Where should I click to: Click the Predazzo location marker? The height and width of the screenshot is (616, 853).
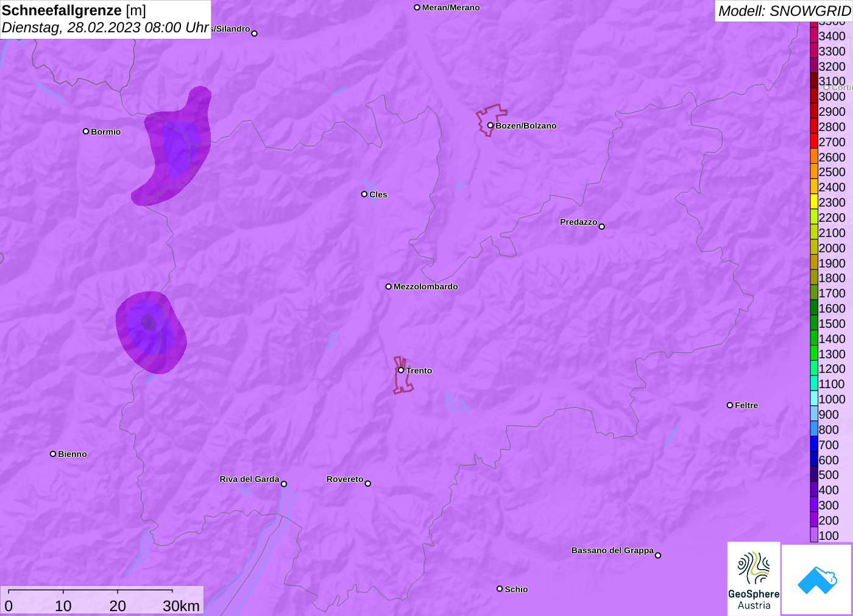[x=601, y=227]
